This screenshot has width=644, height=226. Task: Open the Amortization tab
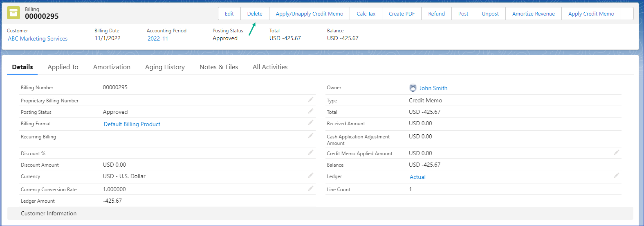pos(112,67)
